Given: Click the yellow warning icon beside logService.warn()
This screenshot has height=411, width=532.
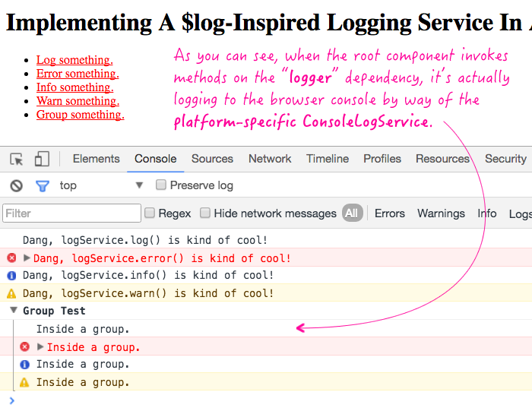Looking at the screenshot, I should [11, 293].
